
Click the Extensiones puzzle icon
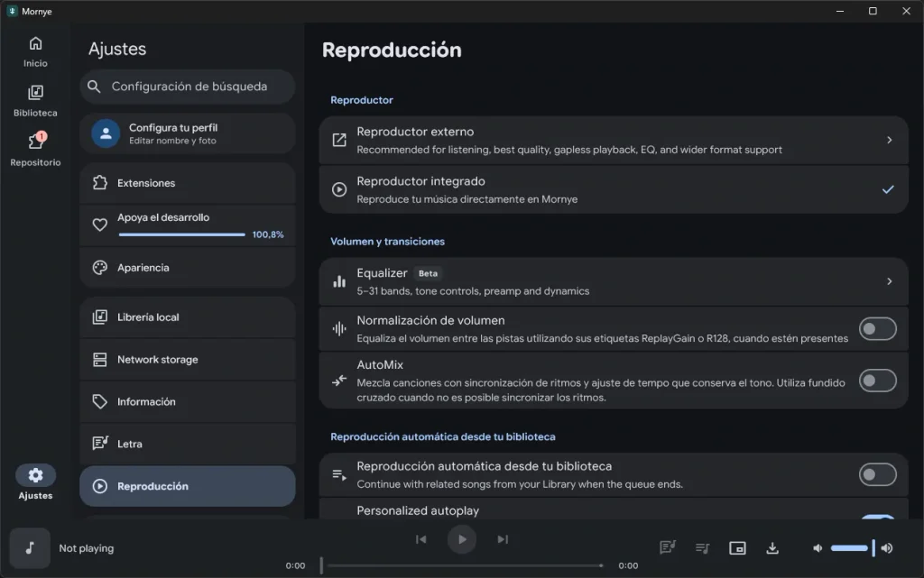pos(100,183)
